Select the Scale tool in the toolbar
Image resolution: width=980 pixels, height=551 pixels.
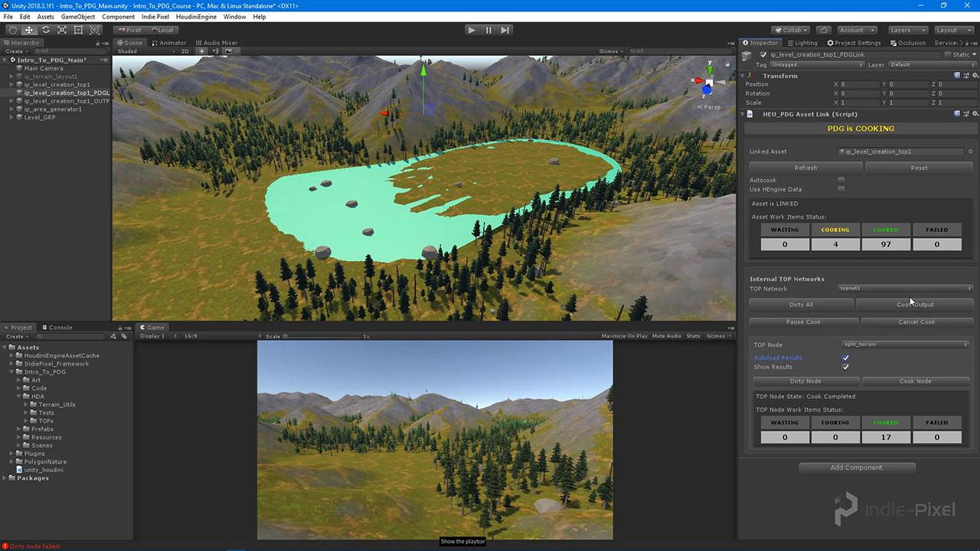coord(62,30)
